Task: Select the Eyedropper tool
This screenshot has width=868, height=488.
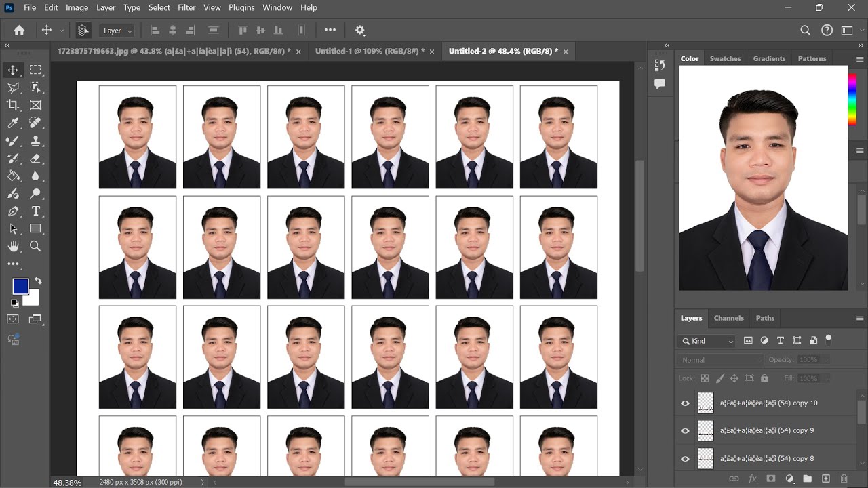Action: [13, 123]
